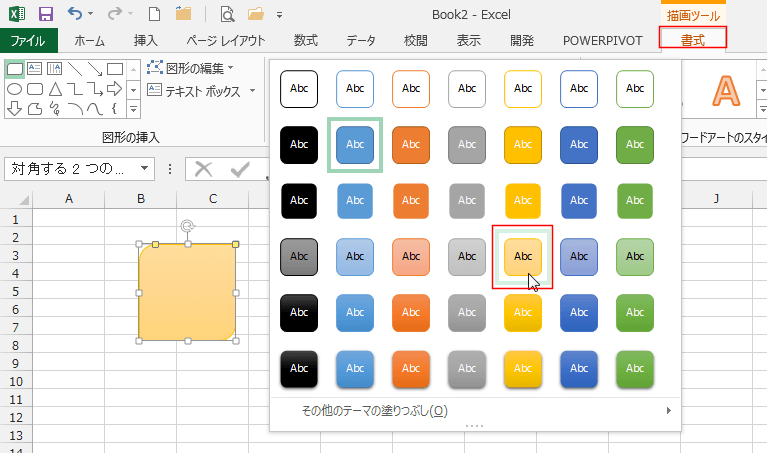Click the Save icon in quick access toolbar
The width and height of the screenshot is (767, 453).
pyautogui.click(x=45, y=14)
